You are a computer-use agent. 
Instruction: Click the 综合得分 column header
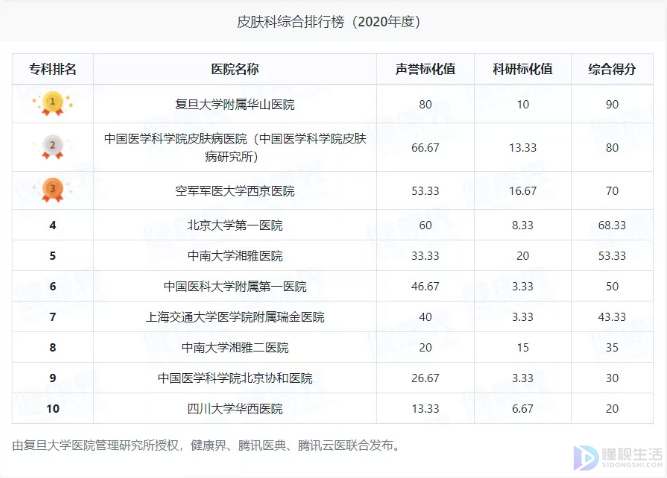tap(612, 69)
